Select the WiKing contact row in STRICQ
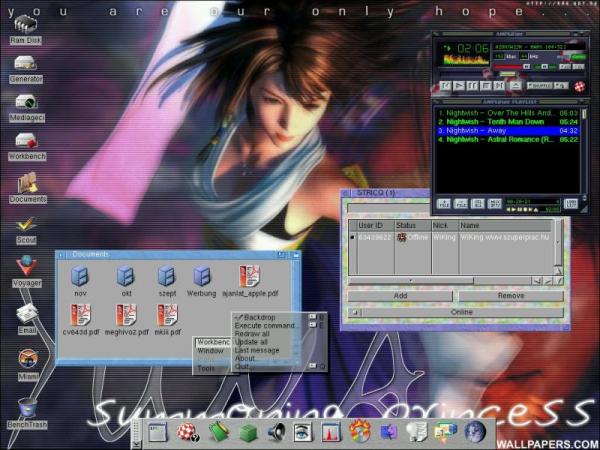This screenshot has width=600, height=450. (x=451, y=237)
